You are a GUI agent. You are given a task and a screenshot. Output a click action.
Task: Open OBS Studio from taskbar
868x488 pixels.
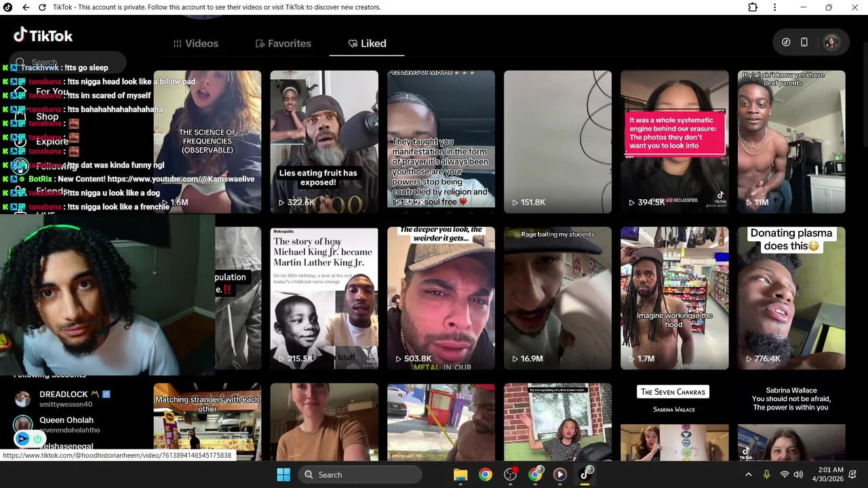(x=511, y=474)
